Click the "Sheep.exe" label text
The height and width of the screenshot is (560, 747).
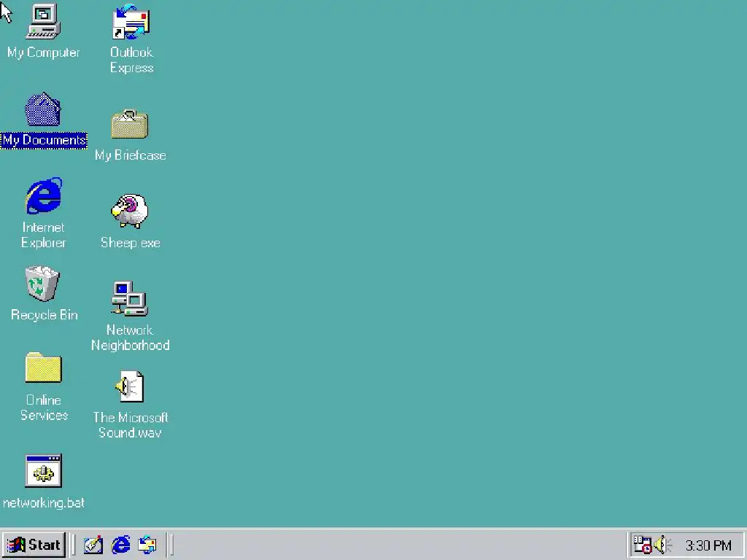click(x=130, y=243)
